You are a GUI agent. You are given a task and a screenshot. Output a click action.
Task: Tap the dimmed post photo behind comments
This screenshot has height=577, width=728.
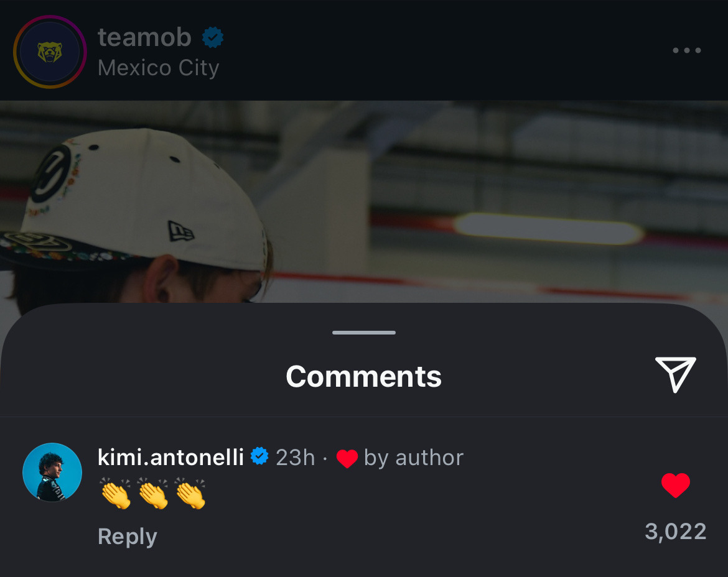click(364, 202)
